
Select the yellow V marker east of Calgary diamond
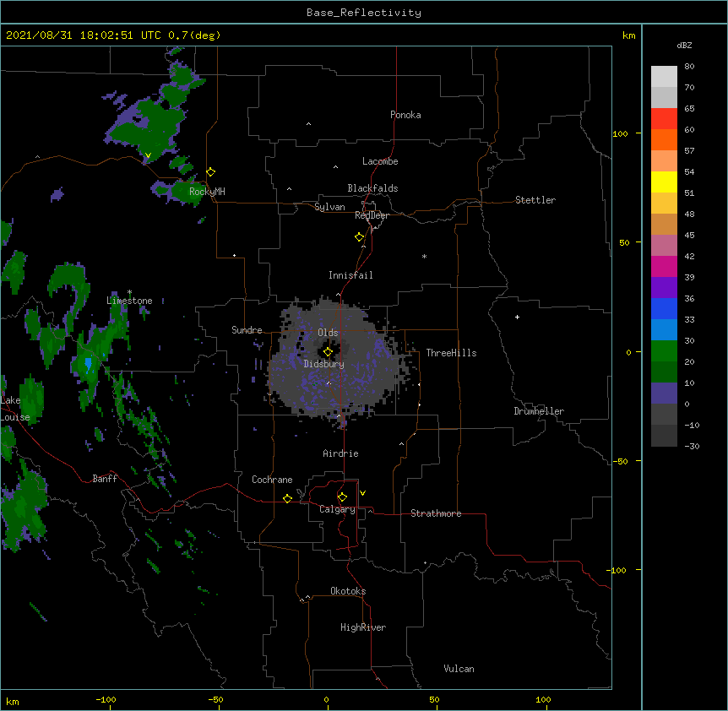(362, 493)
